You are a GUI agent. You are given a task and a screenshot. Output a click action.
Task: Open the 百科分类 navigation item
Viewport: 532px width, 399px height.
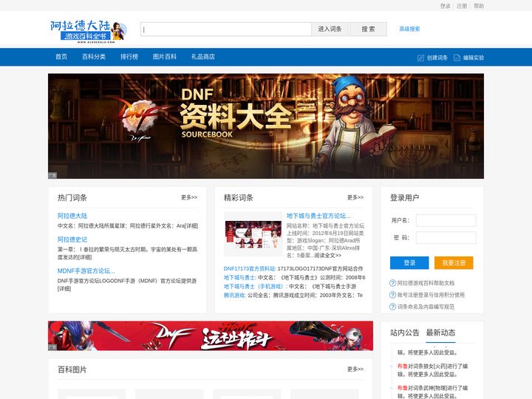[x=94, y=57]
